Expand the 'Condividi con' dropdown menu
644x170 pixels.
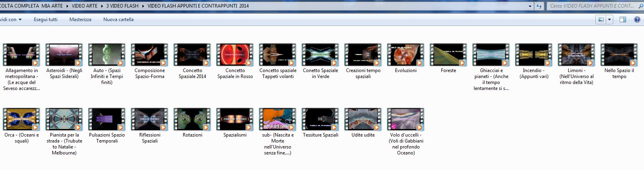11,20
